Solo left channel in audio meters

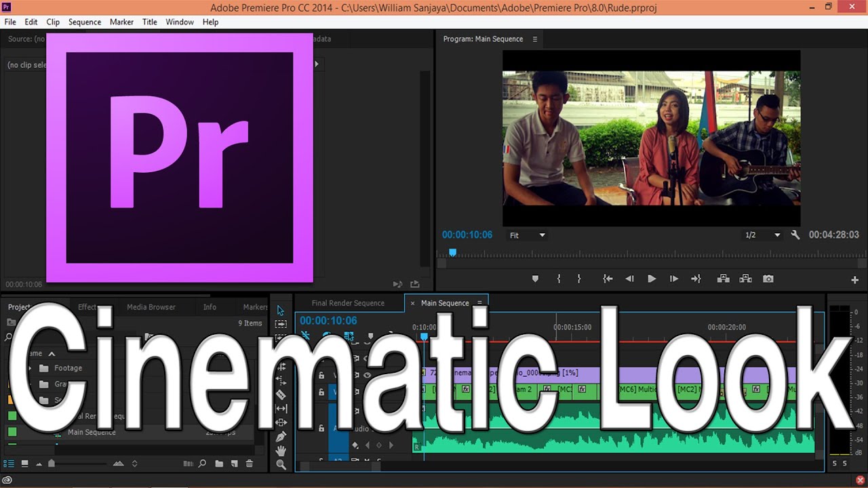[835, 464]
